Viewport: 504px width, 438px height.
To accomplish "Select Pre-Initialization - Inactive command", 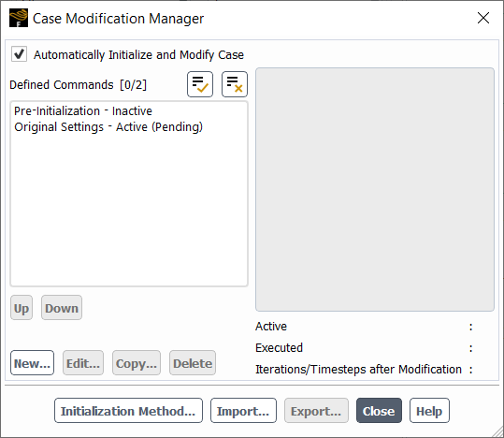I will [83, 111].
